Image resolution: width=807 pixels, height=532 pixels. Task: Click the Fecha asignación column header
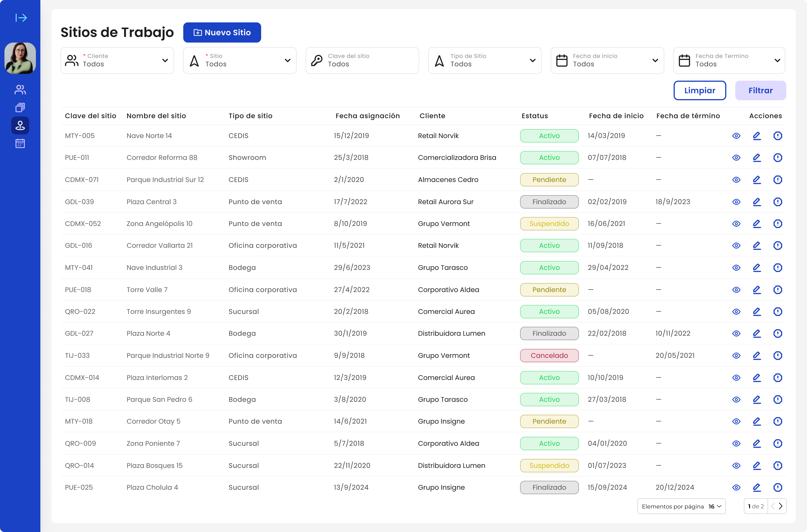pyautogui.click(x=368, y=116)
